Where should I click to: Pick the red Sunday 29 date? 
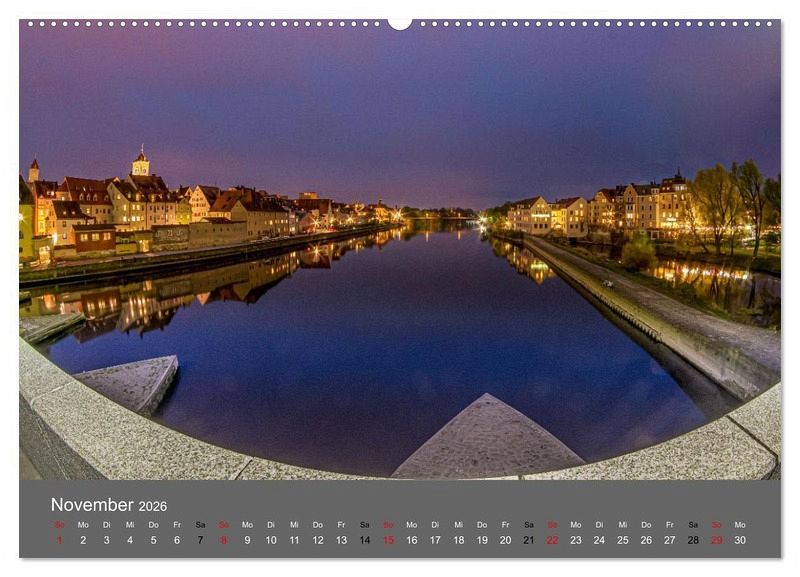pos(717,540)
